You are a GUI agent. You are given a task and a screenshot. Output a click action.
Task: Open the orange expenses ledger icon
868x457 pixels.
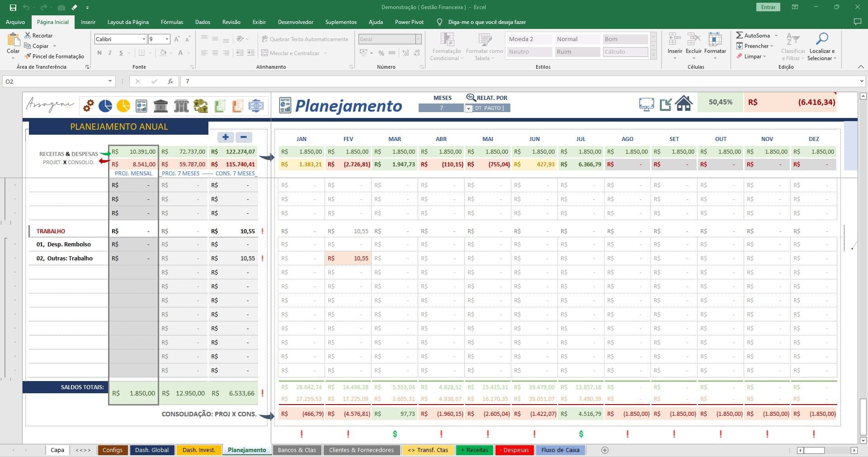pyautogui.click(x=237, y=106)
